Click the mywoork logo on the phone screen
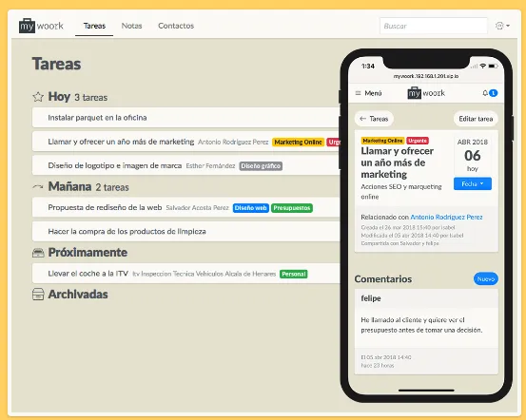The width and height of the screenshot is (526, 420). point(426,93)
